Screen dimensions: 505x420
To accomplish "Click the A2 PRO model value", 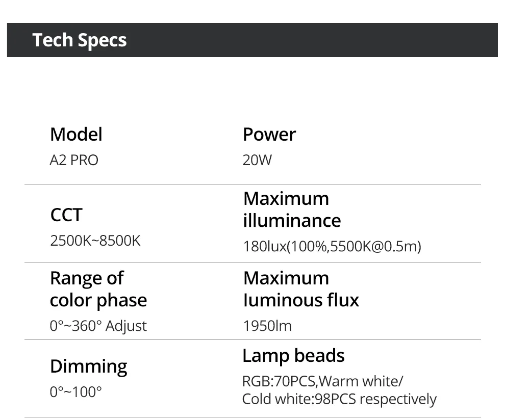I will [74, 160].
